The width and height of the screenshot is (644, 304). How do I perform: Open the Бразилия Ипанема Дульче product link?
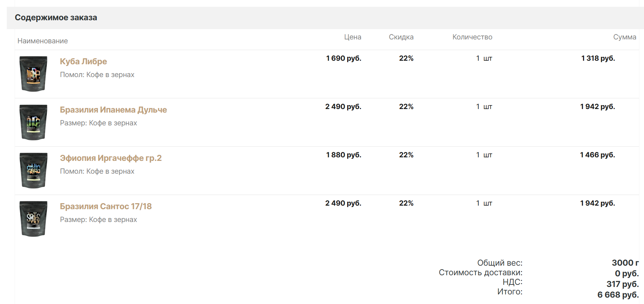coord(113,110)
